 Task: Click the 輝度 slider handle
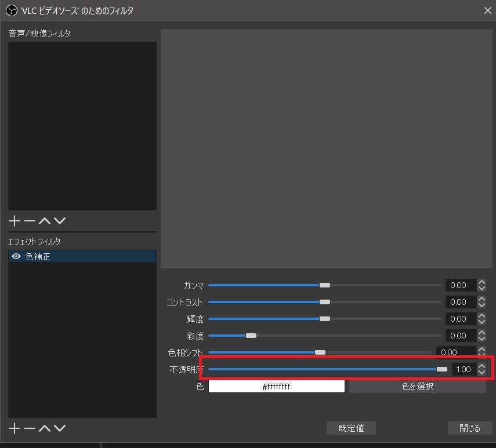pos(324,319)
